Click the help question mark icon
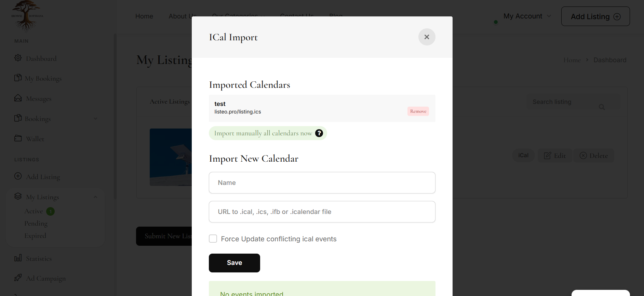 [319, 133]
